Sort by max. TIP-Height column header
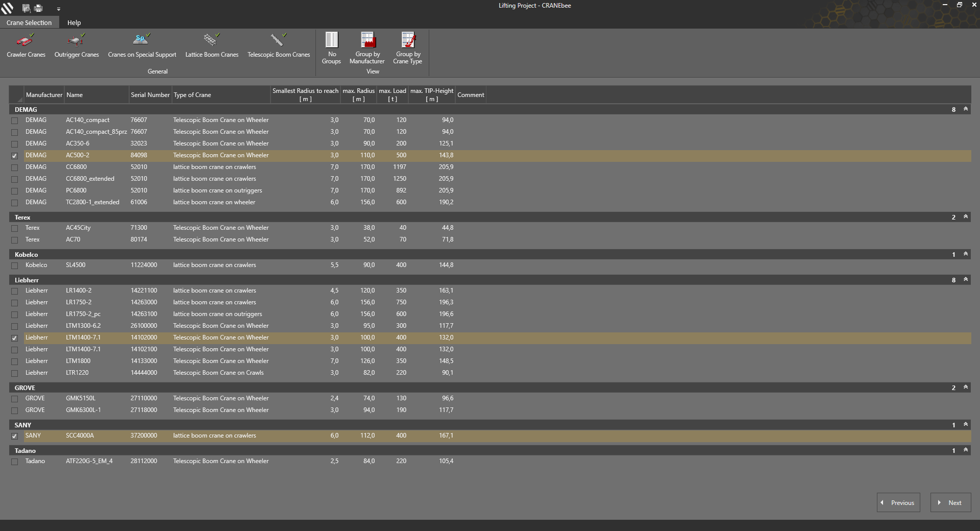980x531 pixels. [x=432, y=95]
